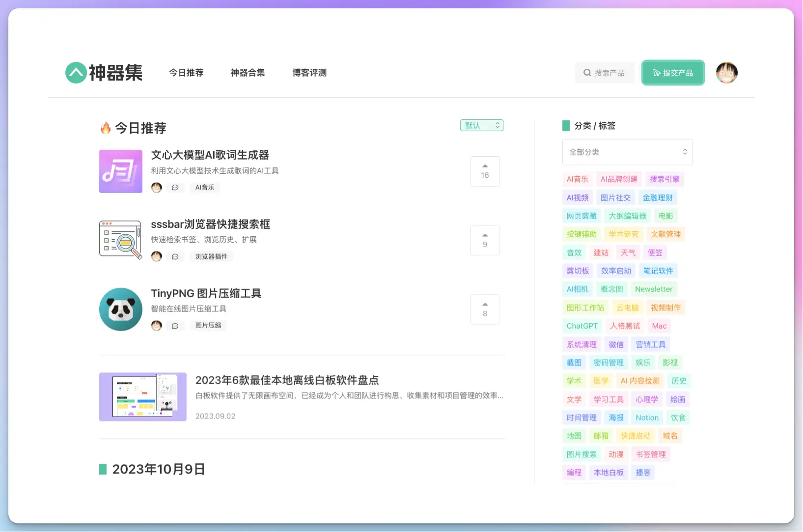Filter by the 图片社交 tag
This screenshot has width=803, height=532.
(x=615, y=197)
